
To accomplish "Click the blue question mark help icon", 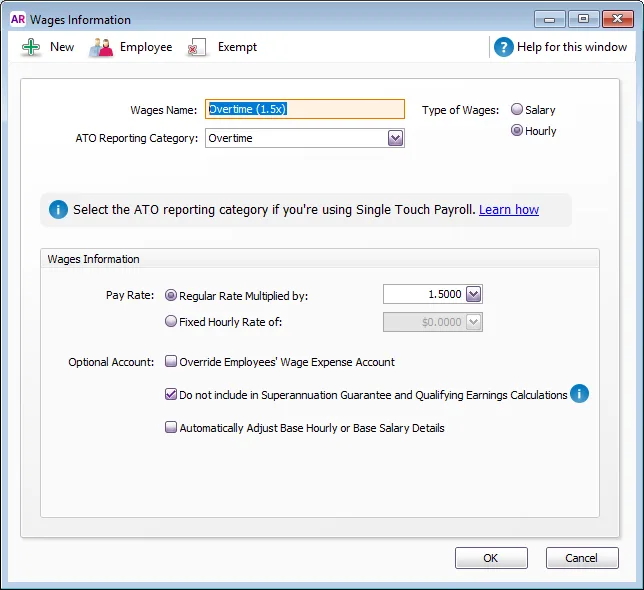I will click(x=504, y=47).
